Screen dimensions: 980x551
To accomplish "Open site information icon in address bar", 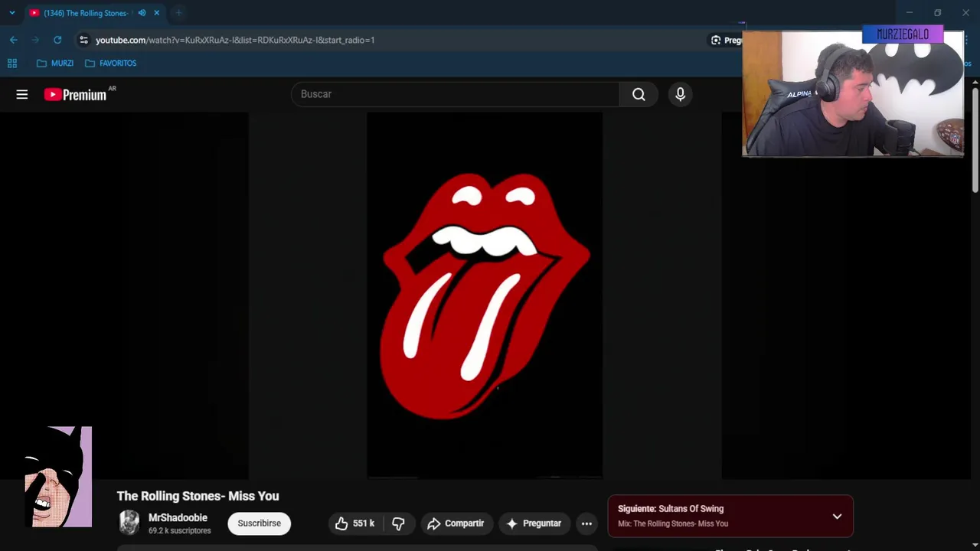I will click(x=83, y=40).
